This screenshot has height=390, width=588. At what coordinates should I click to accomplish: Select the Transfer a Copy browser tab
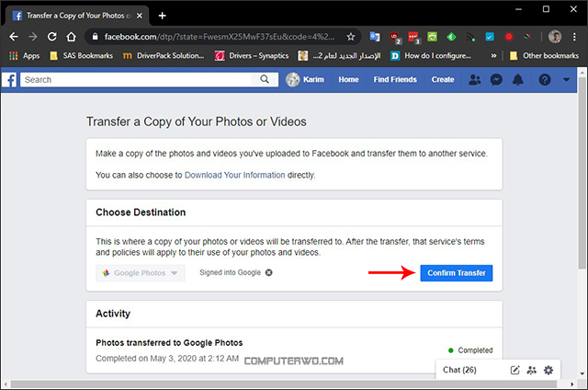77,16
